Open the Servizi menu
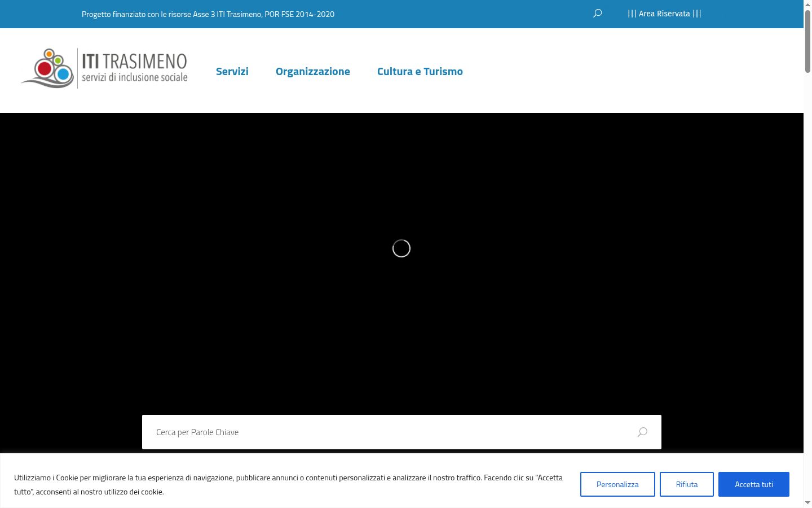The width and height of the screenshot is (812, 508). 232,71
